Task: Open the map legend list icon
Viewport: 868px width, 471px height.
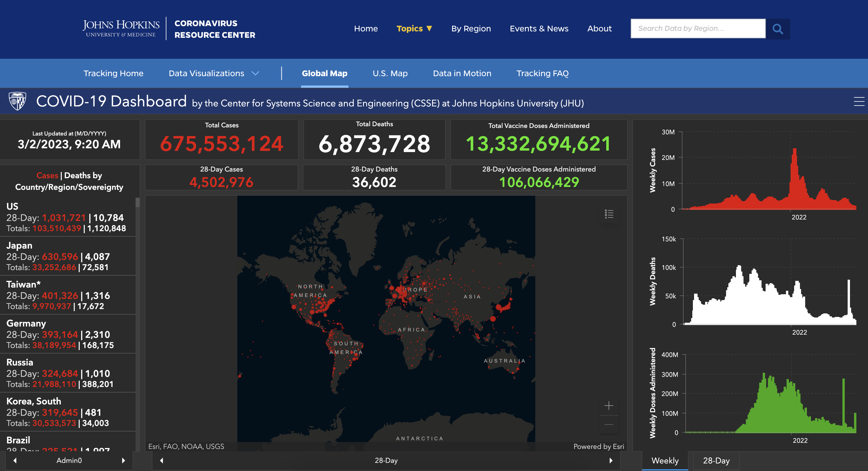Action: (609, 214)
